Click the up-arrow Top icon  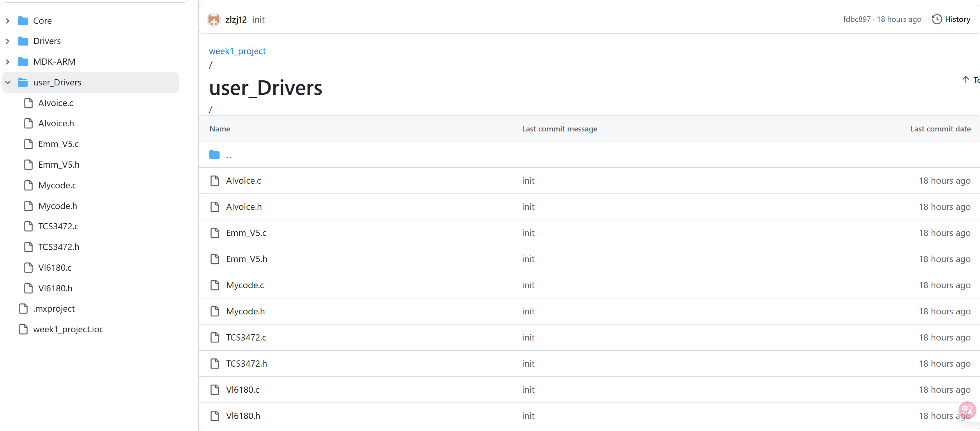(x=966, y=80)
